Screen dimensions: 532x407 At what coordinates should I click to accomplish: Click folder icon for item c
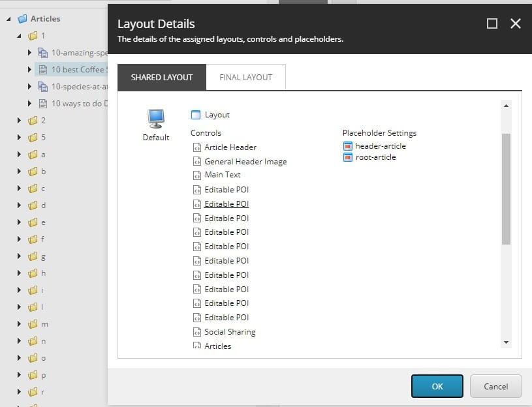(33, 188)
